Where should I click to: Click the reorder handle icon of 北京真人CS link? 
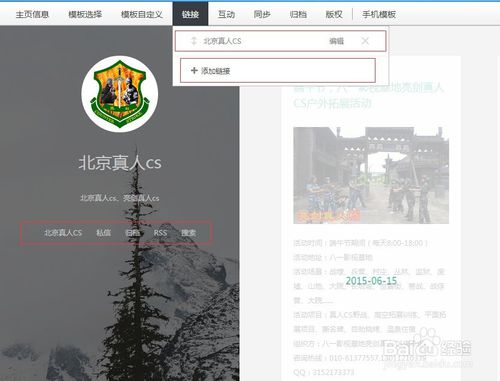[x=193, y=41]
